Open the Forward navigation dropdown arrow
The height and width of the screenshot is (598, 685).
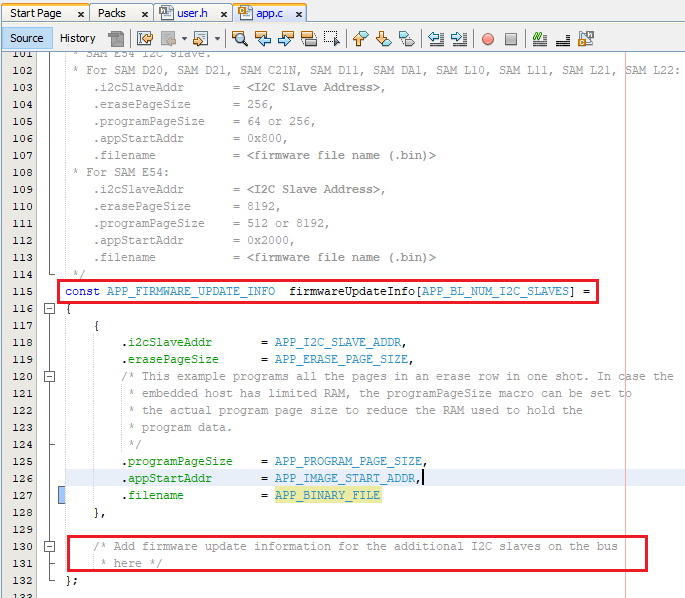point(217,39)
